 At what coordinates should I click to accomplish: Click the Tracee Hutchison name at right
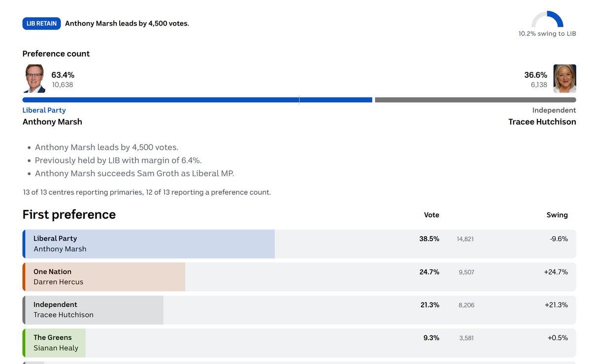coord(542,121)
